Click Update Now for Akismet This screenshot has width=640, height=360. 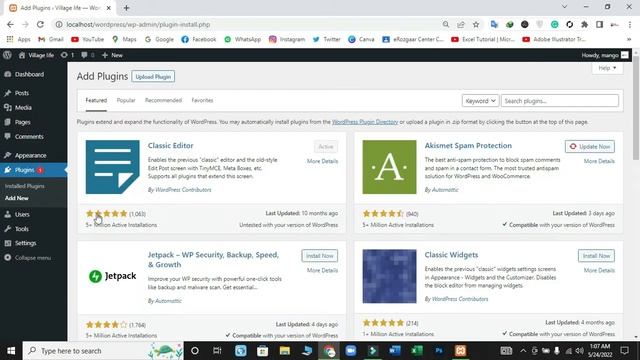590,147
